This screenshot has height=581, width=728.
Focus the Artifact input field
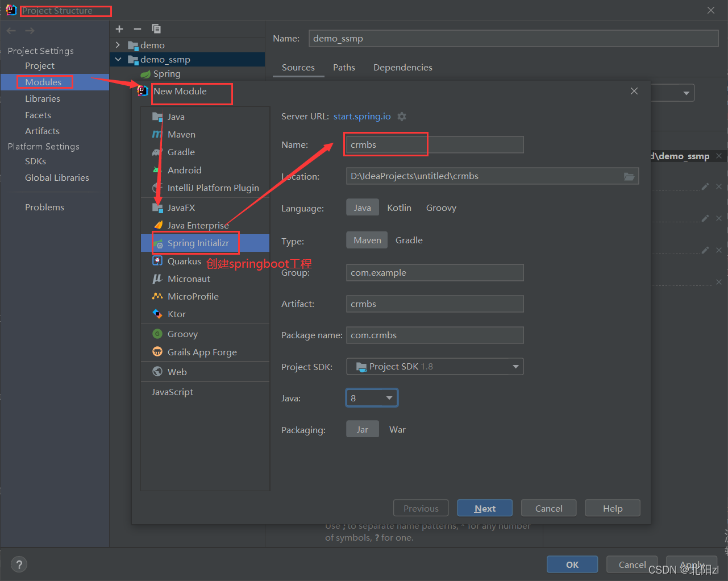[435, 304]
